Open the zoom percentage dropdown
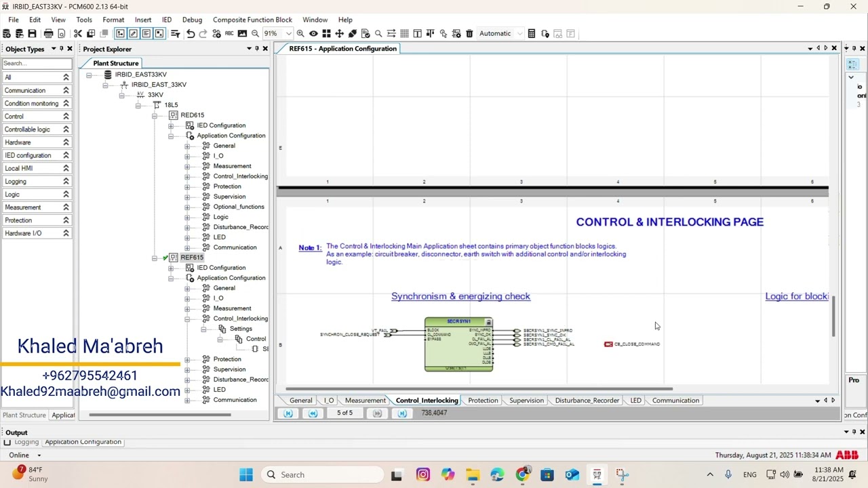 (x=289, y=33)
